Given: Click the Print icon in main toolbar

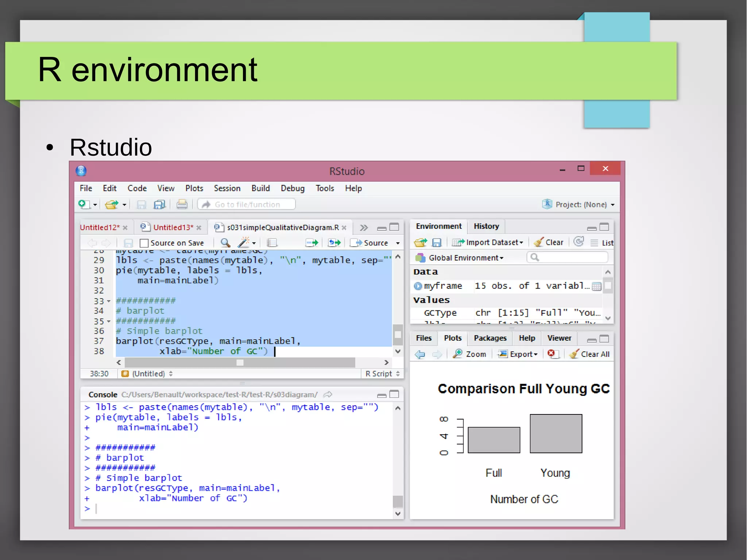Looking at the screenshot, I should point(182,204).
